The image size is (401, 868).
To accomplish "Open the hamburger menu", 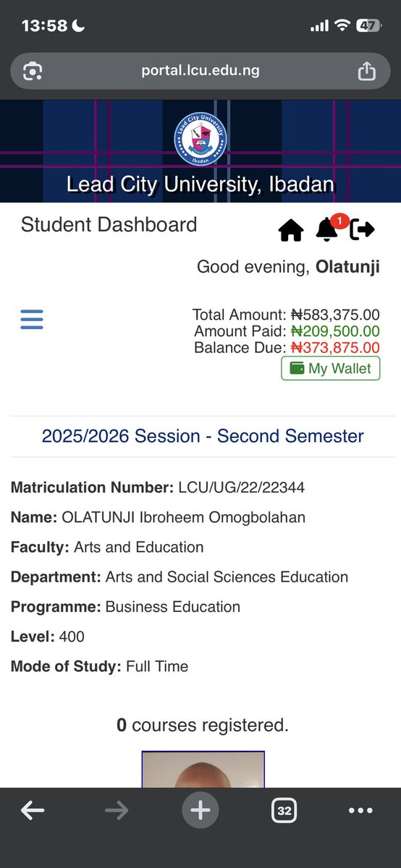I will pyautogui.click(x=32, y=319).
